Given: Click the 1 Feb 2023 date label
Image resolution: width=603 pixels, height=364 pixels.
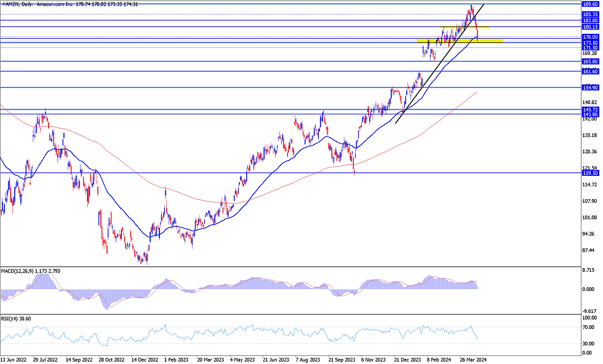Looking at the screenshot, I should tap(177, 360).
